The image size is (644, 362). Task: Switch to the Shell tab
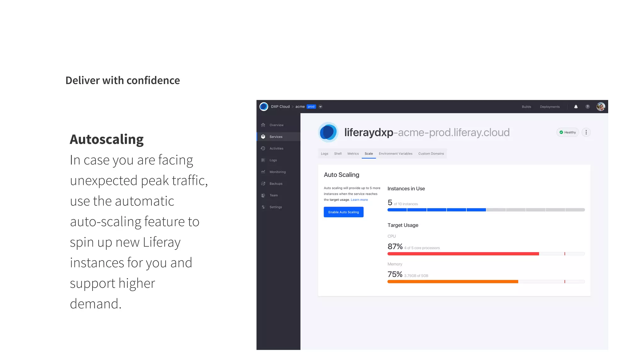coord(338,154)
